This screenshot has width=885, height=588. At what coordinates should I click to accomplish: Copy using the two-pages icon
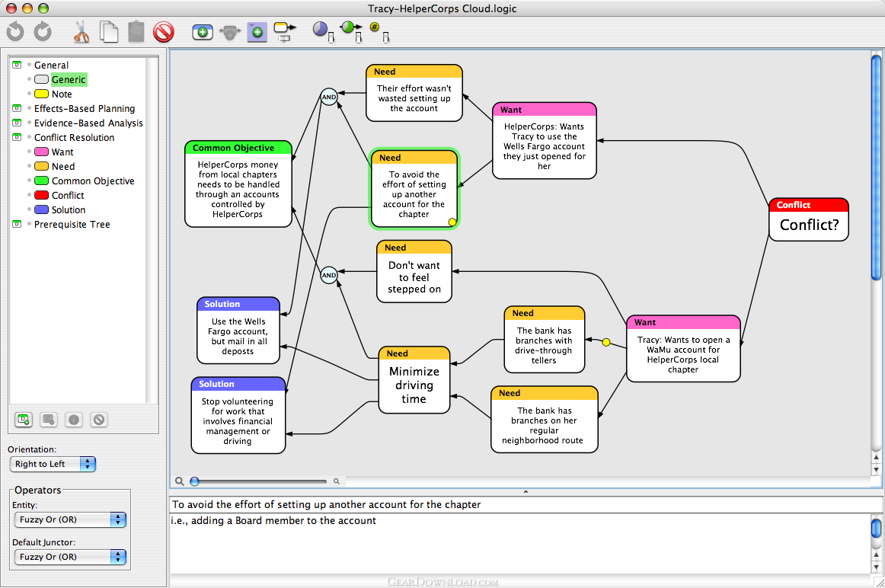pyautogui.click(x=109, y=32)
